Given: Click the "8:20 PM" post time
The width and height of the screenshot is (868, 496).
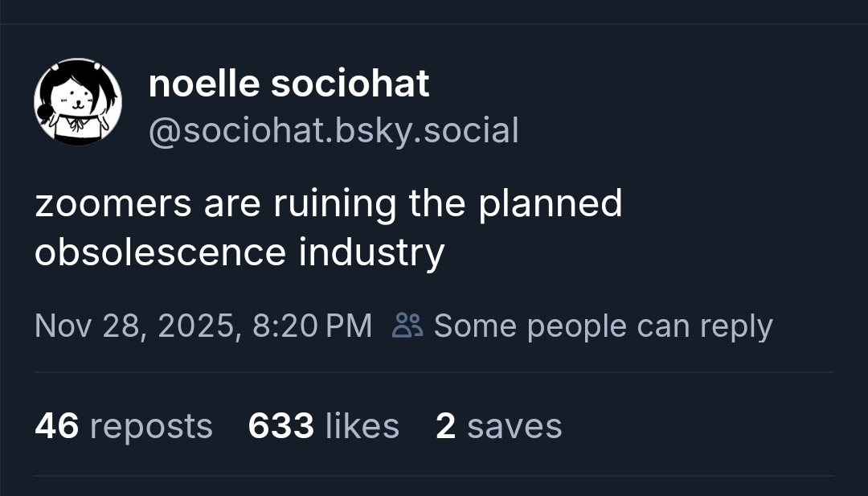Looking at the screenshot, I should pyautogui.click(x=312, y=326).
